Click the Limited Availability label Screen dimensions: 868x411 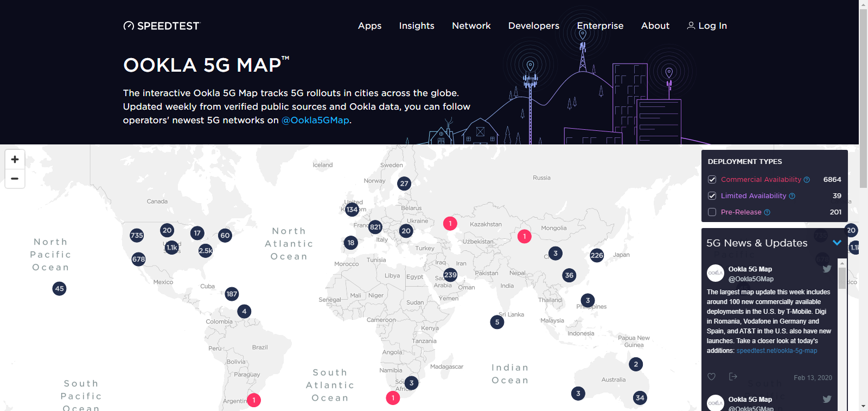click(754, 196)
